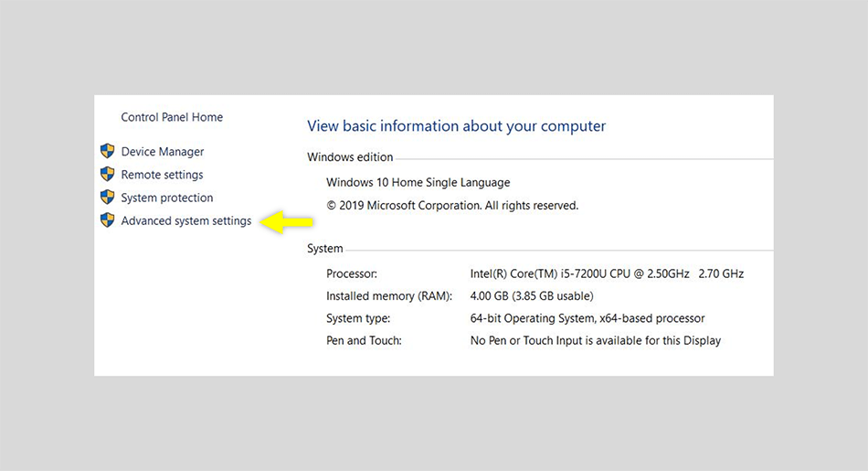Click the shield icon beside Advanced system settings
This screenshot has height=471, width=868.
pyautogui.click(x=108, y=220)
